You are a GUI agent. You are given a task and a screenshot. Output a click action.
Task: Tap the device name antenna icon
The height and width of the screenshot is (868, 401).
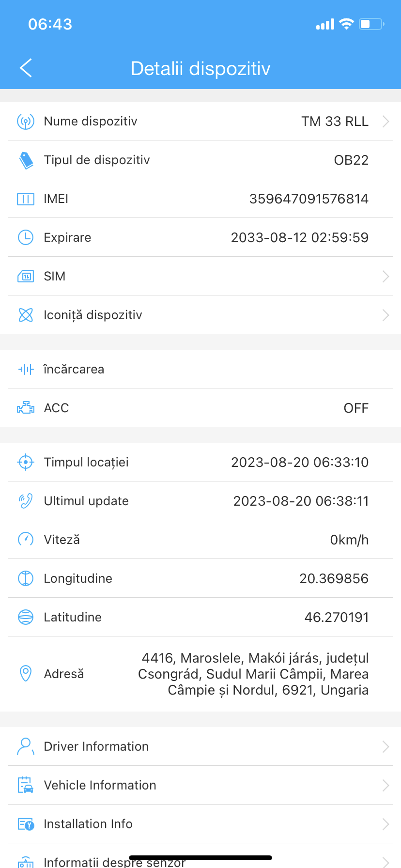point(26,121)
